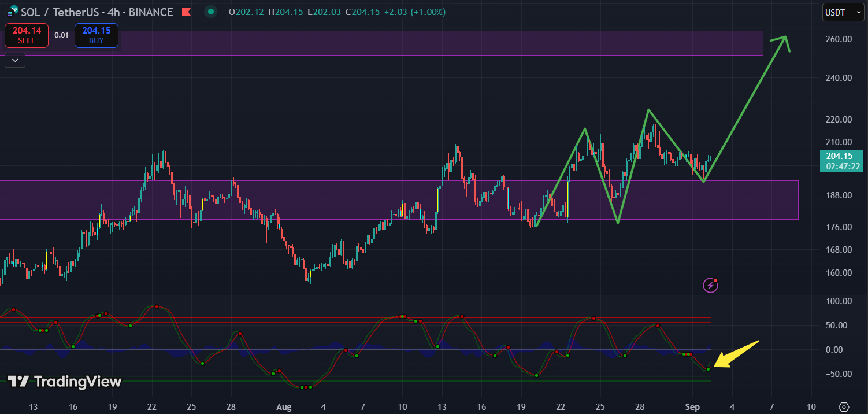Image resolution: width=868 pixels, height=414 pixels.
Task: Click the 204.14 SELL button
Action: [x=27, y=35]
